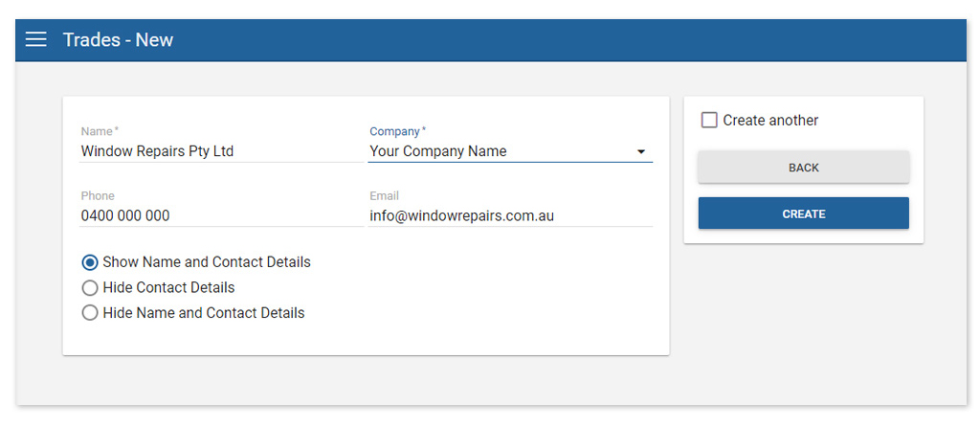Viewport: 980px width, 427px height.
Task: Click the 'Trades - New' page title
Action: 118,39
